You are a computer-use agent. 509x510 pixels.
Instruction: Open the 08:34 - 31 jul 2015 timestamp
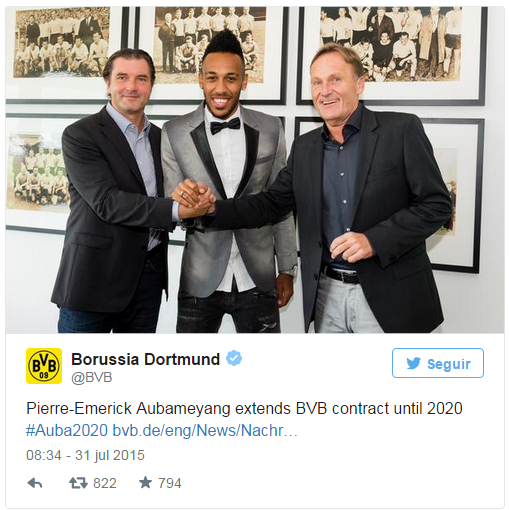(x=85, y=455)
